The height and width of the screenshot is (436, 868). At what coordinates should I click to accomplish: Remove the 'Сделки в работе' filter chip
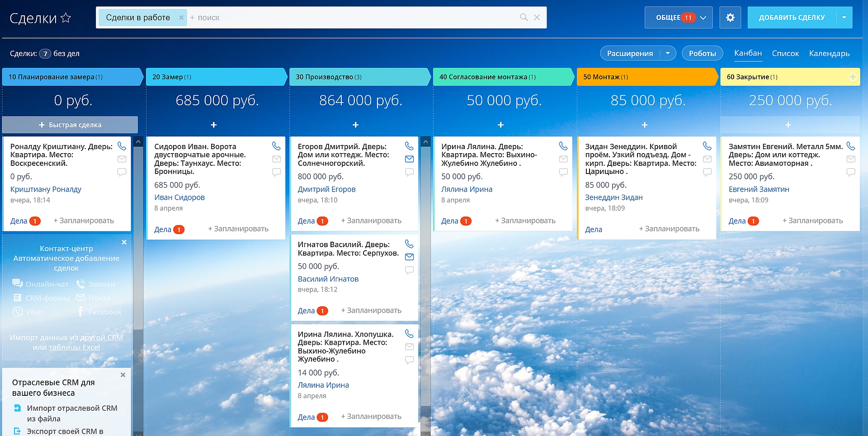(181, 18)
